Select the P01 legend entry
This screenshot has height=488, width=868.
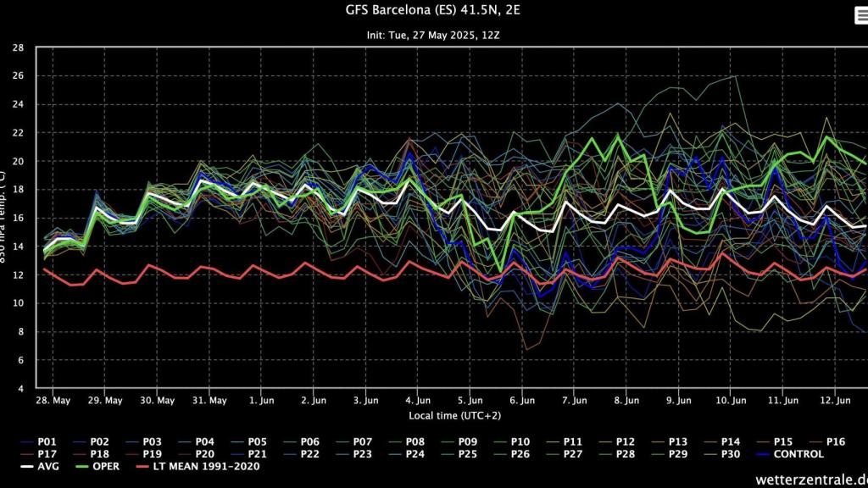point(45,441)
